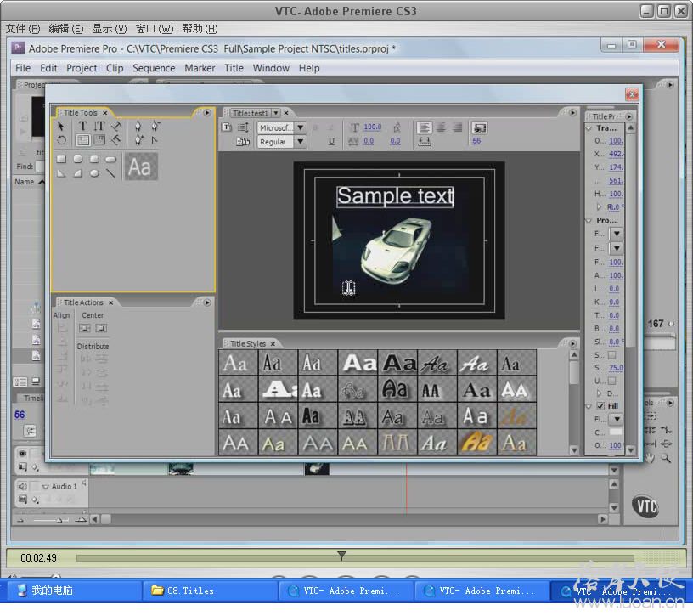
Task: Open the 帮助(H) menu in outer window
Action: [x=200, y=29]
